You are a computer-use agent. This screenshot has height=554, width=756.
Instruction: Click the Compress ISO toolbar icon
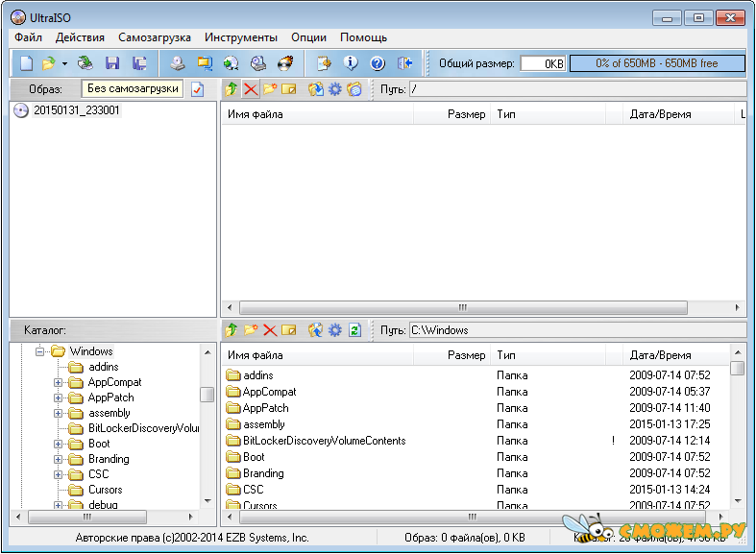click(x=205, y=63)
